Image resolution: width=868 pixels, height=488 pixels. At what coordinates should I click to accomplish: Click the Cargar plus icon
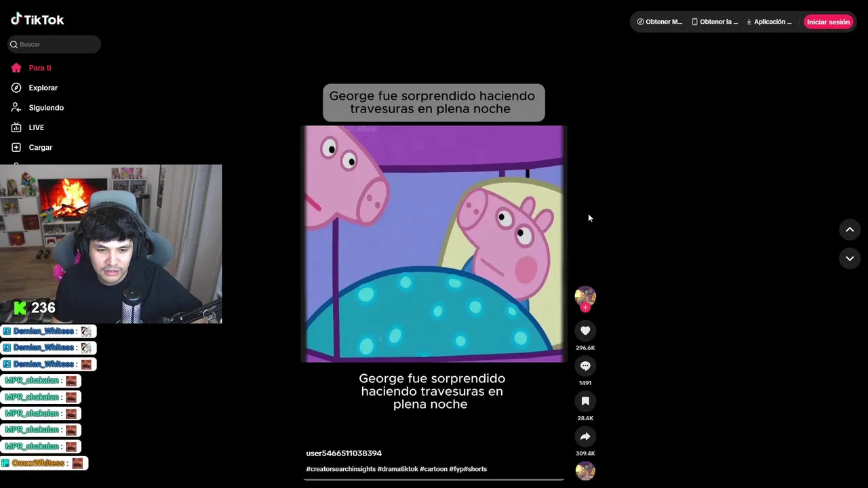coord(16,147)
